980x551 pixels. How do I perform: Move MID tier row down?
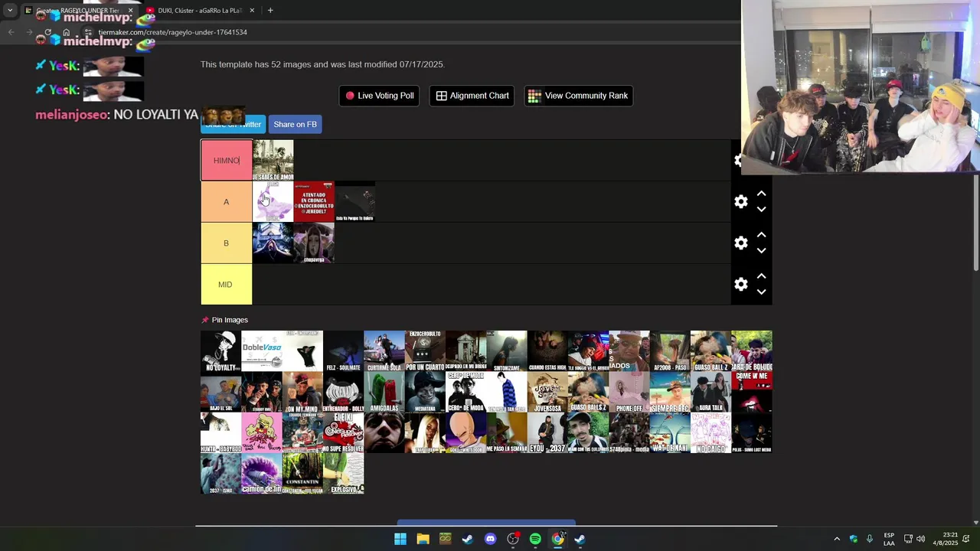761,292
